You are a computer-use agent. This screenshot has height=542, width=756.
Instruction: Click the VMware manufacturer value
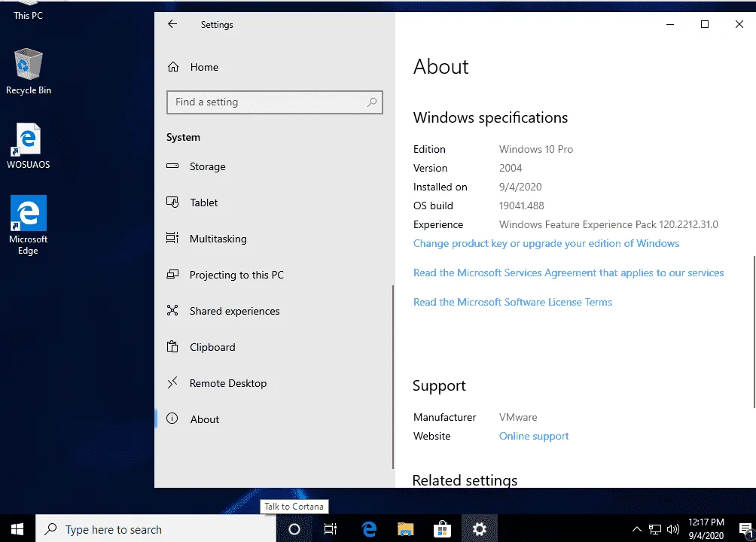[x=518, y=418]
